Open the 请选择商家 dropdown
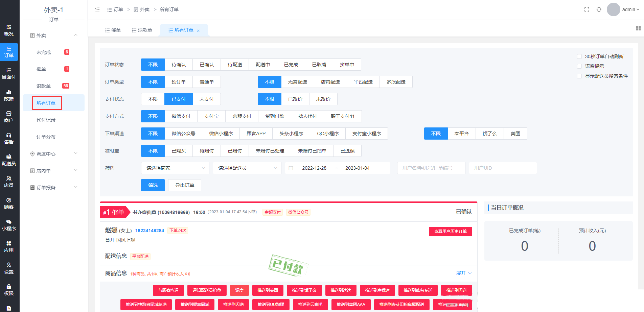 pos(175,168)
